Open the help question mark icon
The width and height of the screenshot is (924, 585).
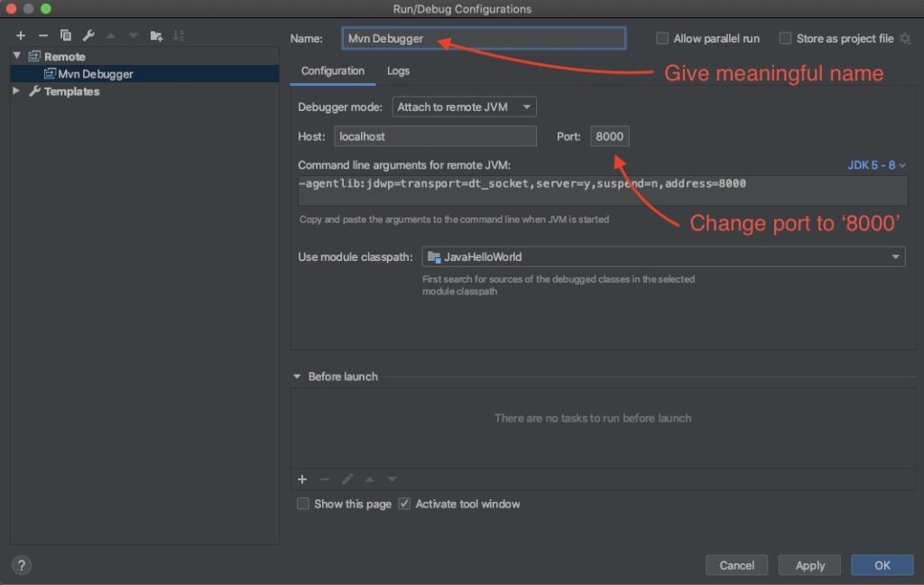tap(21, 564)
